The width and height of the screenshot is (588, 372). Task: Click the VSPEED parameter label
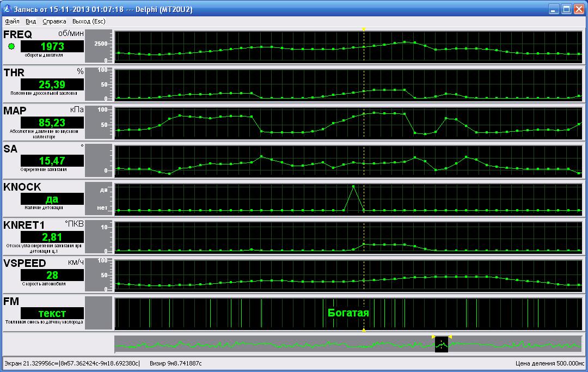point(24,263)
